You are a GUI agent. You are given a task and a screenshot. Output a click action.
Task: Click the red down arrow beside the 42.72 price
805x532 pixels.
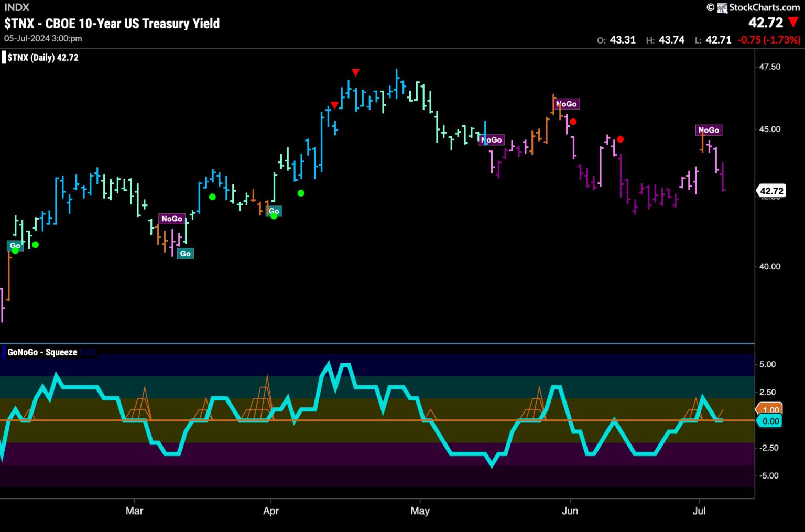pyautogui.click(x=793, y=23)
